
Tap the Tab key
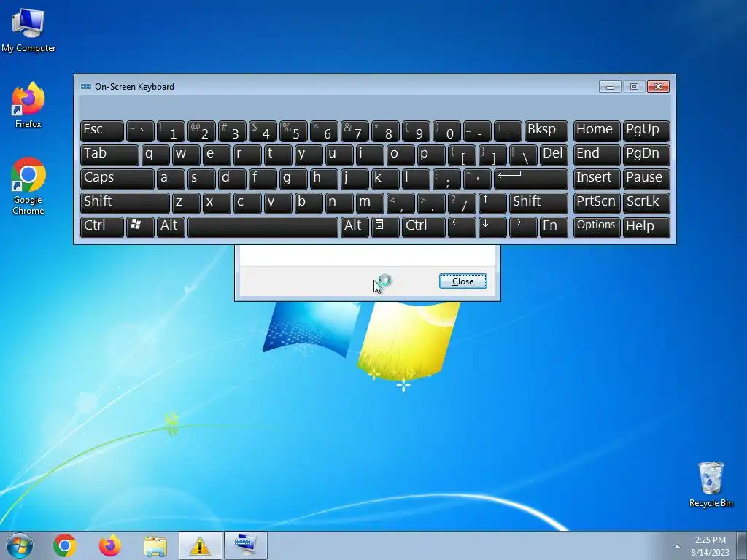point(109,155)
